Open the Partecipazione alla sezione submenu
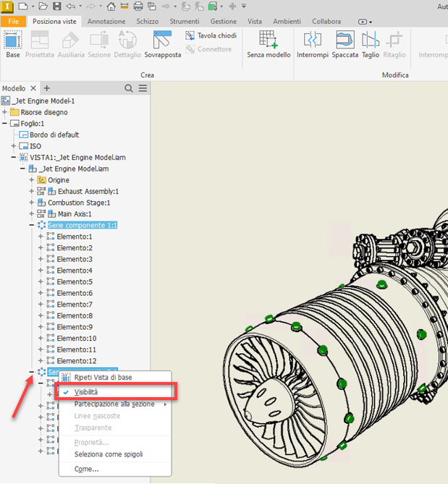The image size is (448, 484). 114,404
